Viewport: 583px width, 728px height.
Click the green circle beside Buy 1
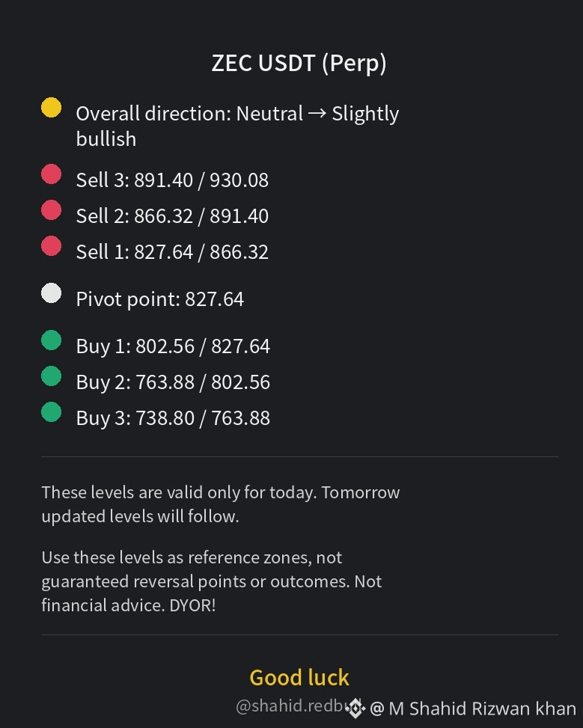pyautogui.click(x=51, y=340)
